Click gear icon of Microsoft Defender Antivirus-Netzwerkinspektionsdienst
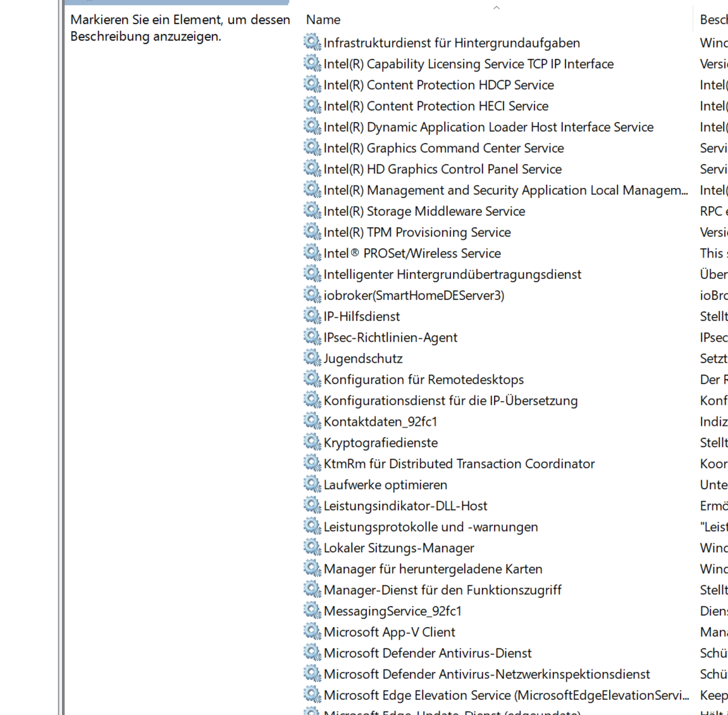 click(312, 674)
